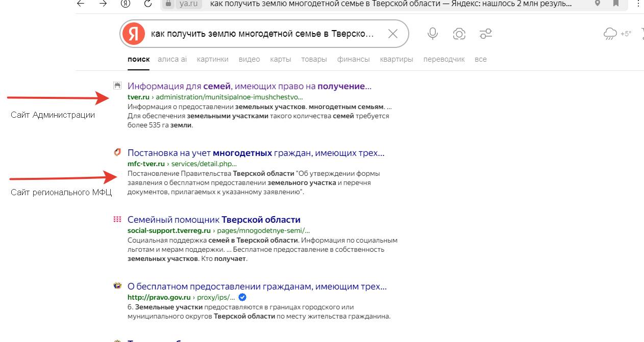644x342 pixels.
Task: Switch to the 'карты' tab
Action: pos(281,59)
